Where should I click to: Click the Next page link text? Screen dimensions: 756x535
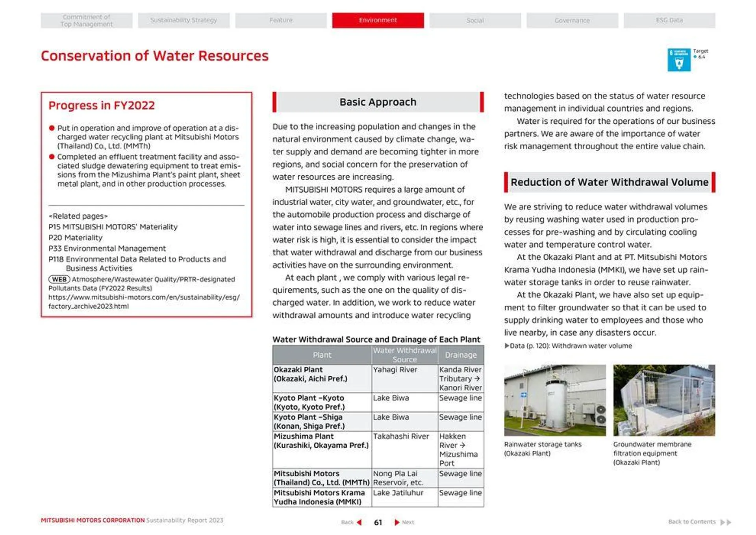408,522
